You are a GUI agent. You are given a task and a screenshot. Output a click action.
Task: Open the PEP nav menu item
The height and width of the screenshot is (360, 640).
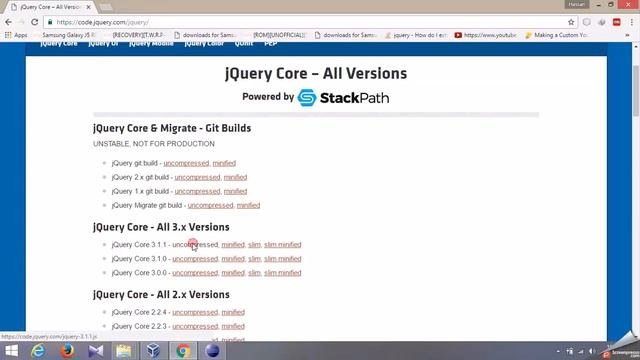point(271,43)
